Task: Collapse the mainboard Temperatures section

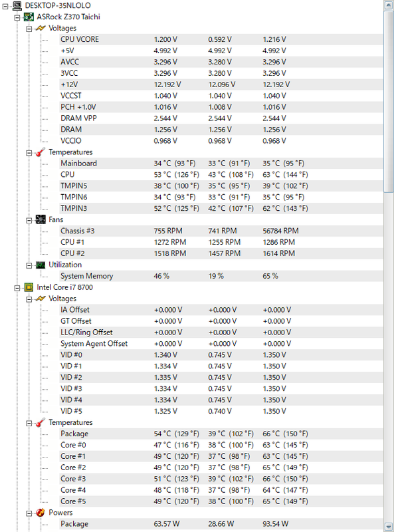Action: click(x=29, y=152)
